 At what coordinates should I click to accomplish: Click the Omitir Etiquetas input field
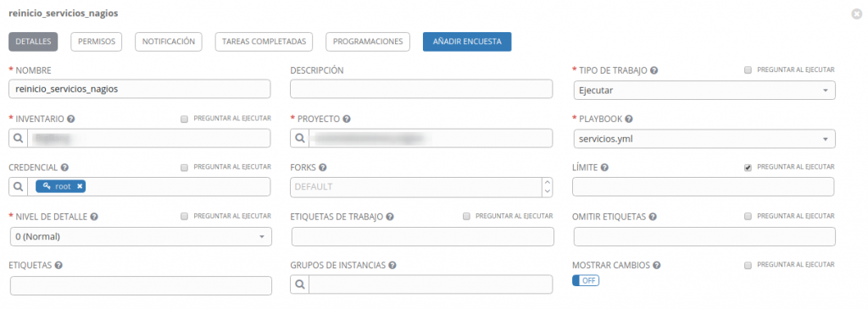(x=704, y=236)
